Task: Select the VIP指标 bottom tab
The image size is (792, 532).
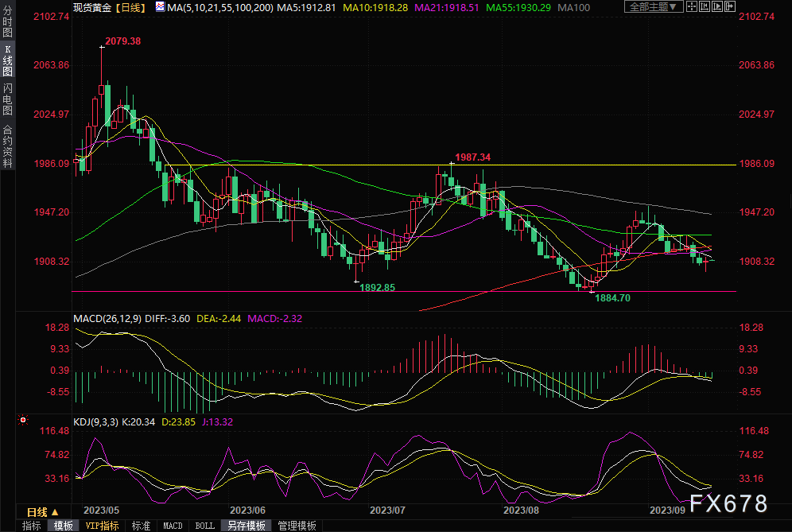Action: tap(102, 526)
